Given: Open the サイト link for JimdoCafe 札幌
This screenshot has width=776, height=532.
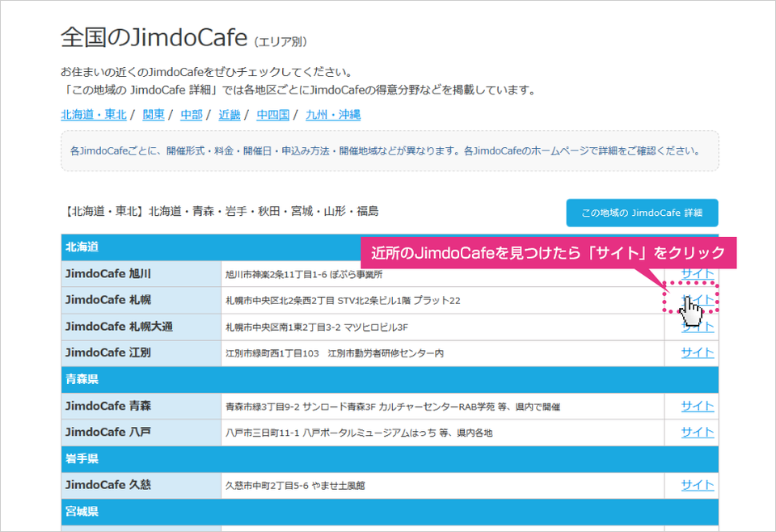Looking at the screenshot, I should pyautogui.click(x=698, y=300).
